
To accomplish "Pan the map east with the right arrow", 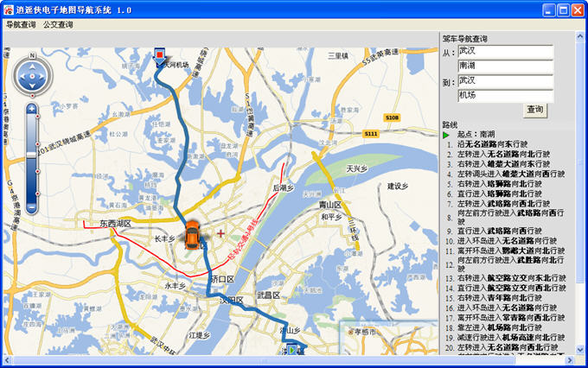I will point(42,76).
